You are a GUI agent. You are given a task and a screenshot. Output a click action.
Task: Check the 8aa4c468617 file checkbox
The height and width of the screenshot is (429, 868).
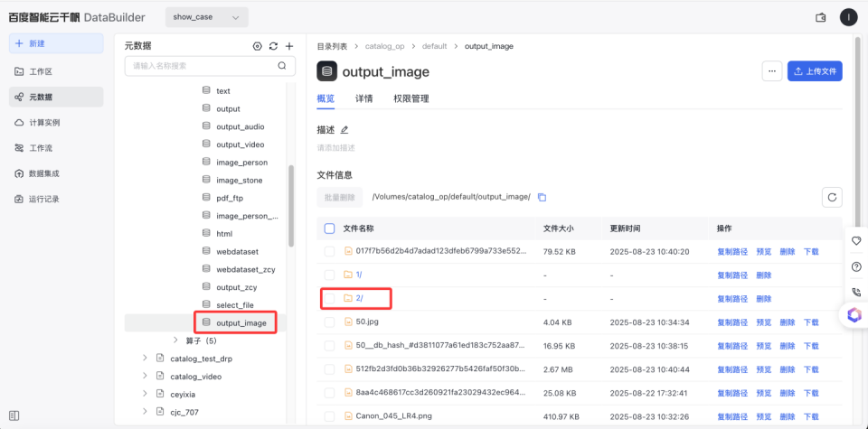[x=329, y=393]
